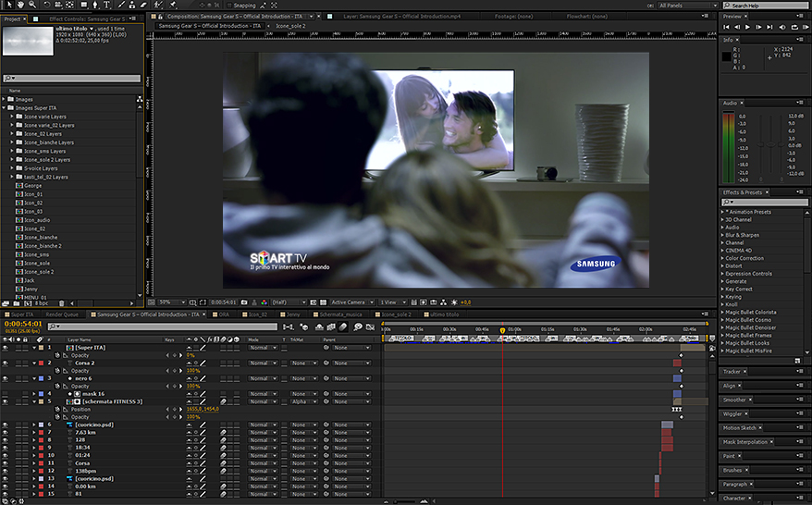Hide the Corsa 2 layer

(6, 363)
